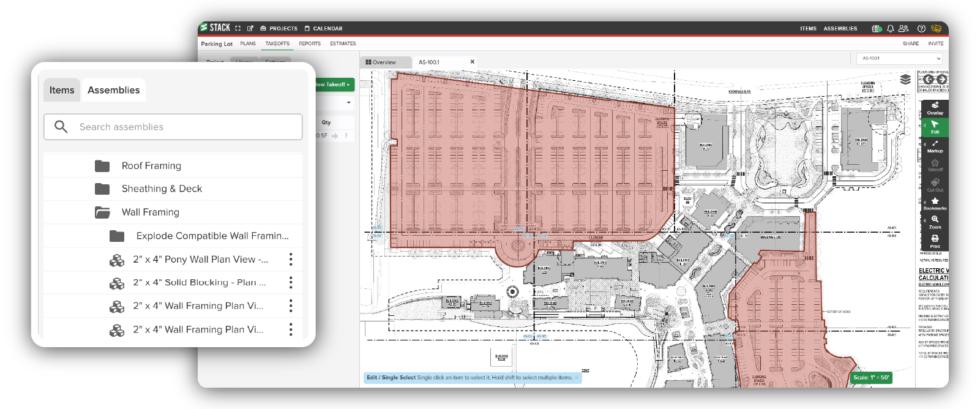Screen dimensions: 980x409
Task: Switch to the Items tab
Action: 62,90
